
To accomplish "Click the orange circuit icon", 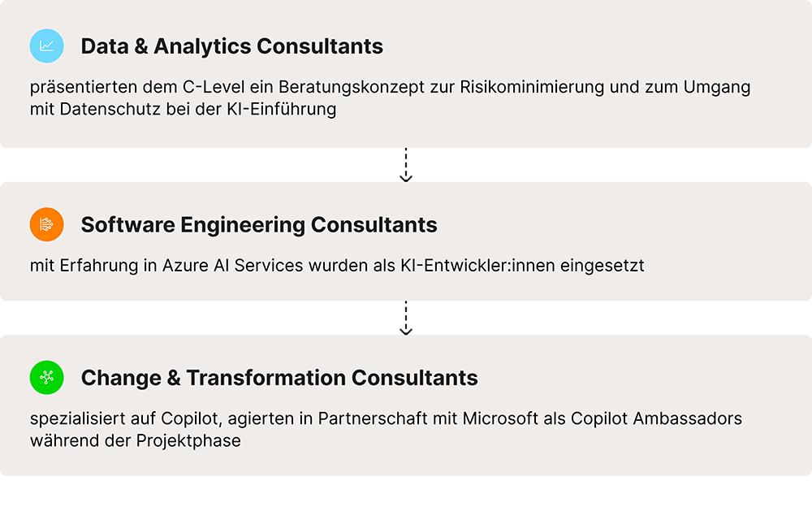I will [x=46, y=225].
